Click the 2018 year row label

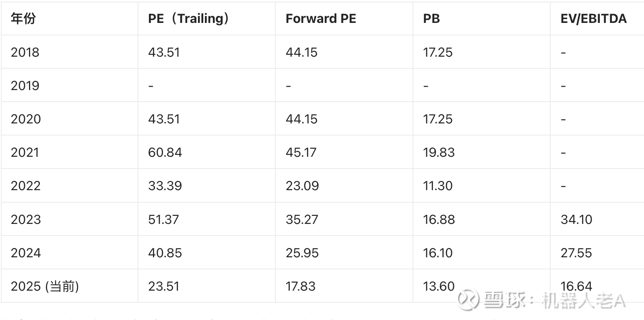pyautogui.click(x=25, y=52)
